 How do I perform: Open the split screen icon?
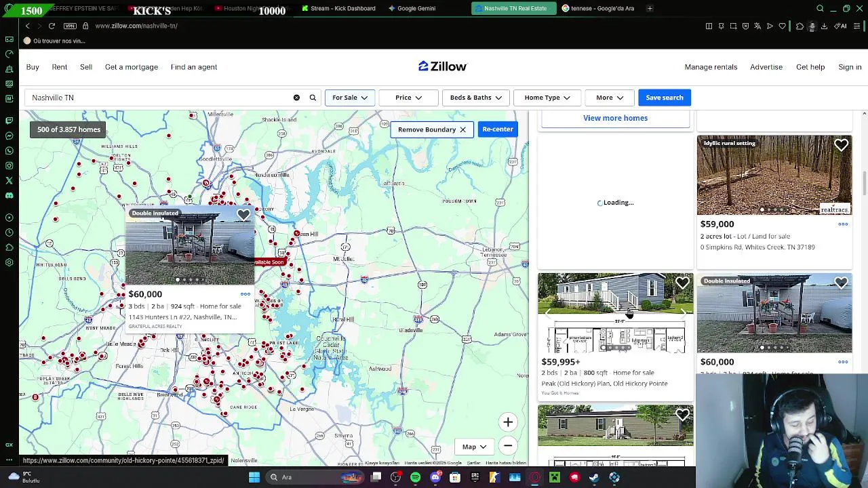(709, 26)
